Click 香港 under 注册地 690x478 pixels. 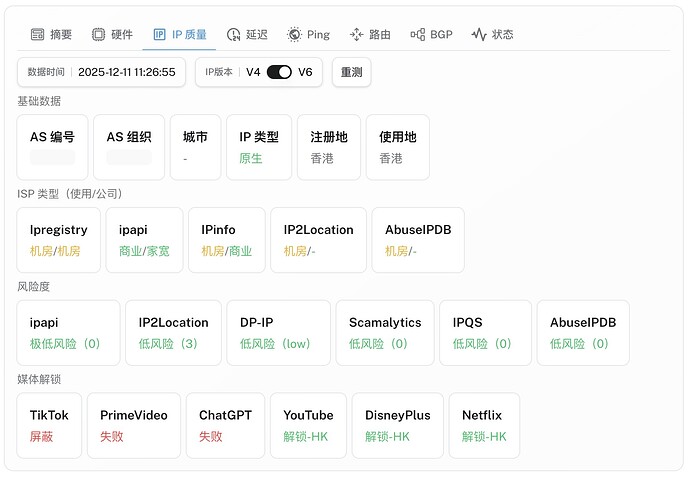322,158
